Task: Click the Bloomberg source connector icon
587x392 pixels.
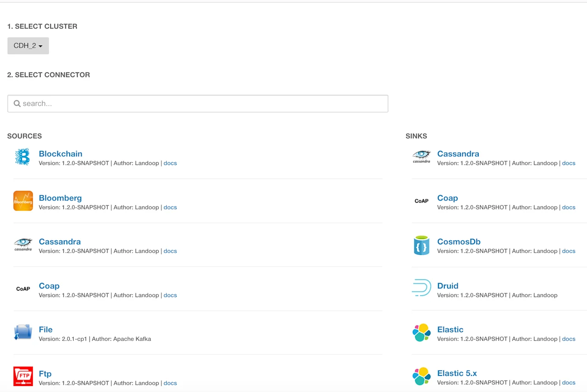Action: 23,201
